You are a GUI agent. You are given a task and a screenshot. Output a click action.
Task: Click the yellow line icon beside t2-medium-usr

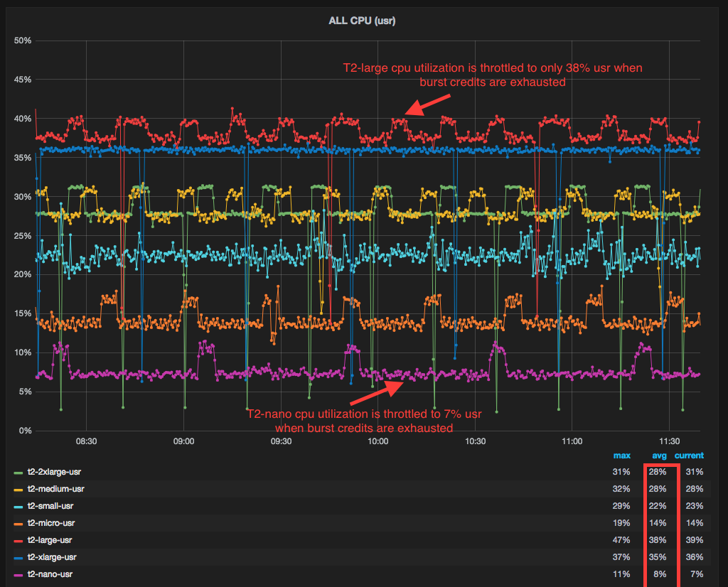point(17,488)
